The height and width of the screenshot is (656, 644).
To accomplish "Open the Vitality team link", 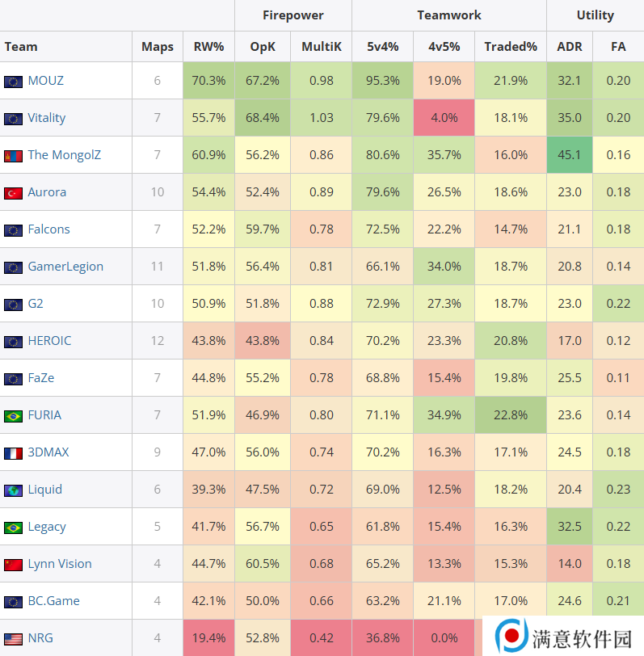I will [46, 118].
